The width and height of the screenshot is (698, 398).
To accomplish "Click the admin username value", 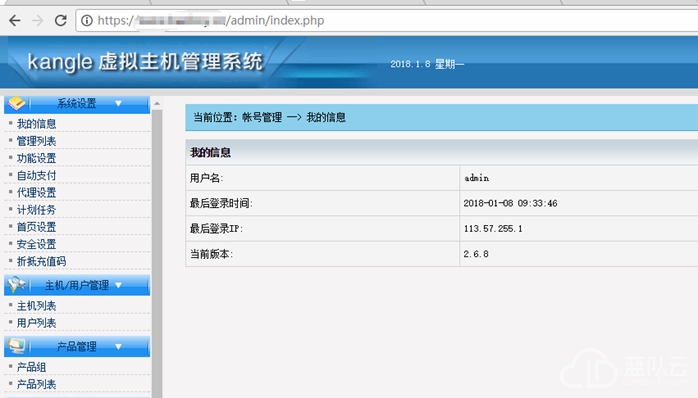I will (x=477, y=178).
